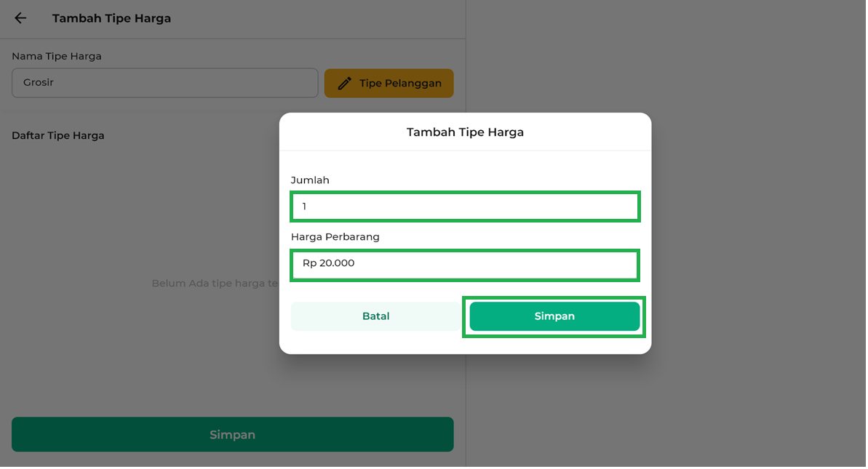
Task: Click the Nama Tipe Harga label
Action: (x=57, y=57)
